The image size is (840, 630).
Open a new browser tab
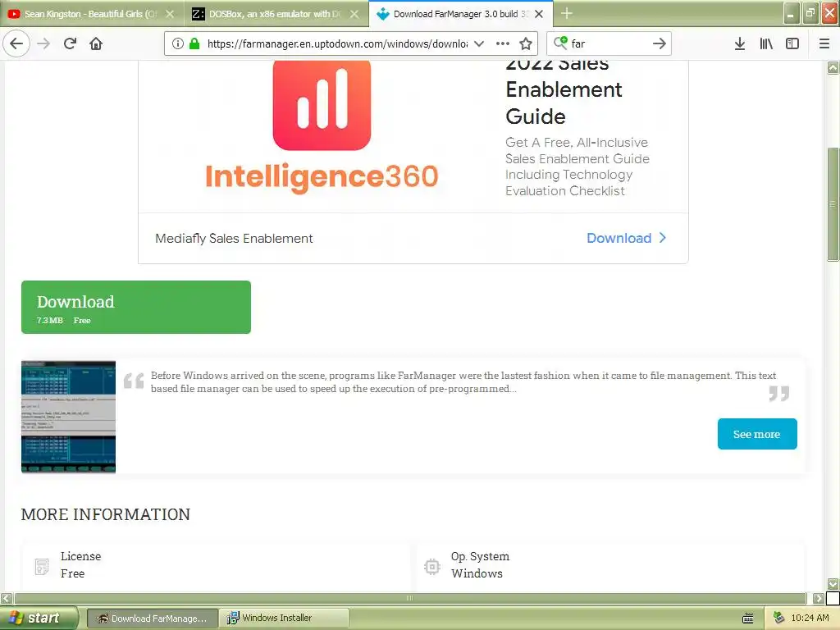(x=567, y=13)
